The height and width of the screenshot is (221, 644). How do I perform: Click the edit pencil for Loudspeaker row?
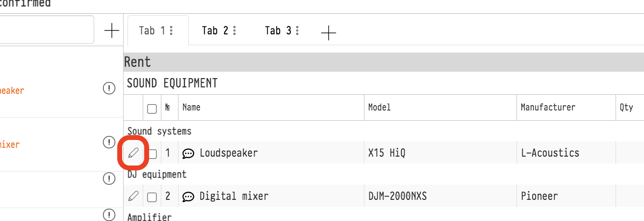[x=133, y=153]
